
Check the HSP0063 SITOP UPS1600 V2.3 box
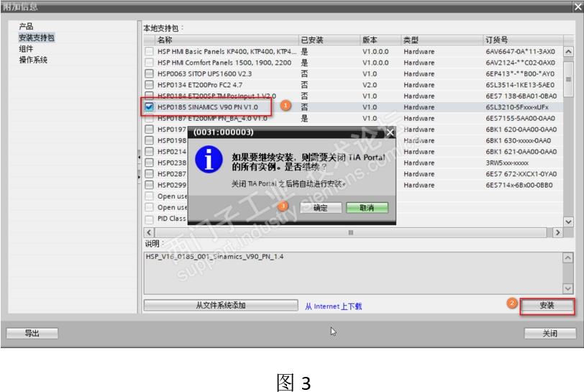point(150,74)
